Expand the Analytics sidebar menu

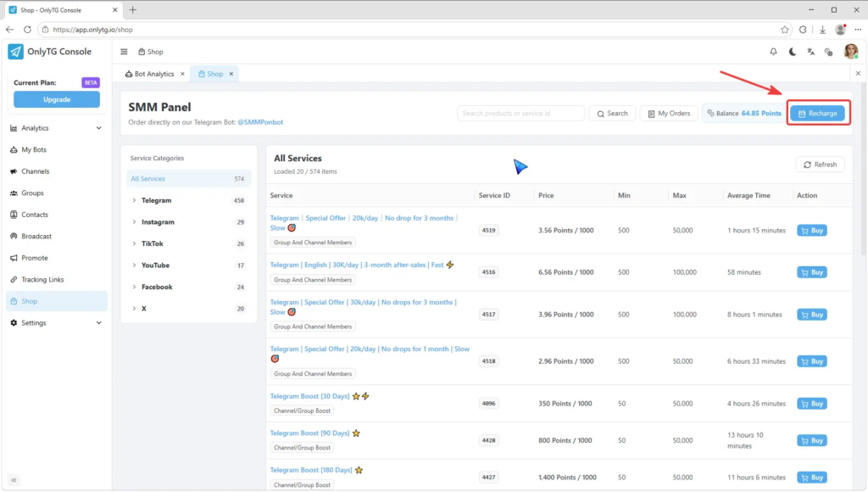56,128
